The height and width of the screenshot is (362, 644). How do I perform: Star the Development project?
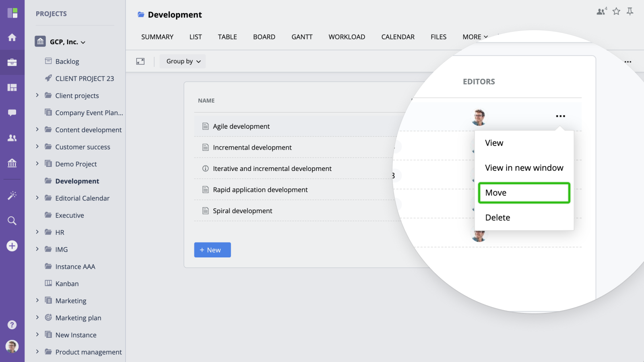[x=616, y=11]
